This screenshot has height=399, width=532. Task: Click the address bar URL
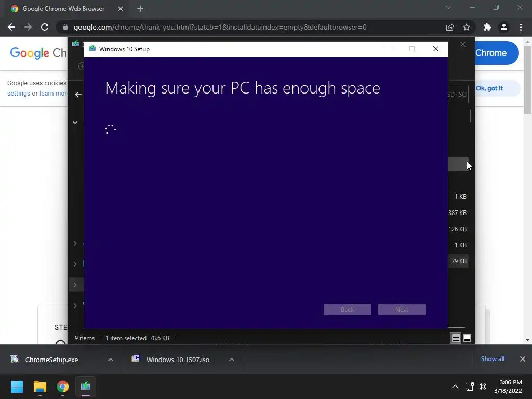(x=220, y=27)
